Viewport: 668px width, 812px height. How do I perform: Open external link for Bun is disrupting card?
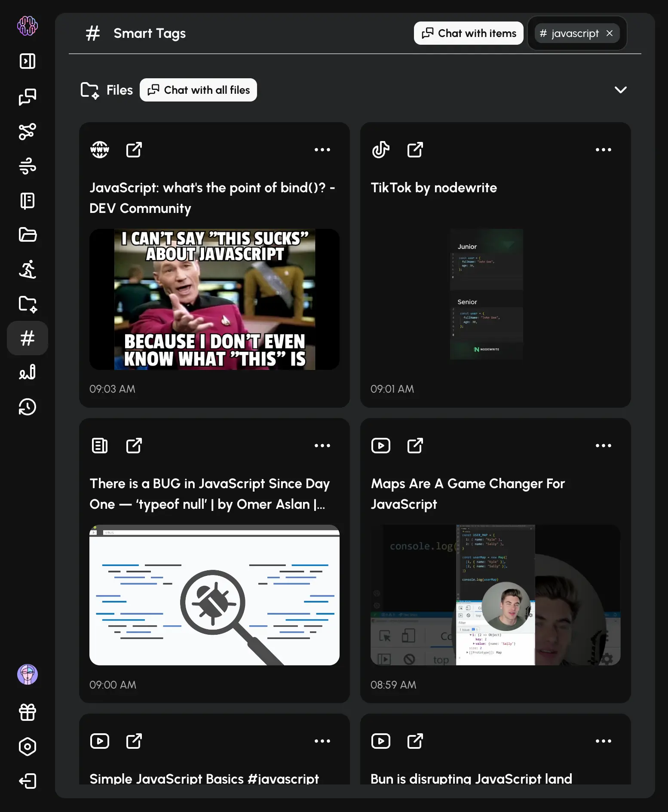click(415, 741)
